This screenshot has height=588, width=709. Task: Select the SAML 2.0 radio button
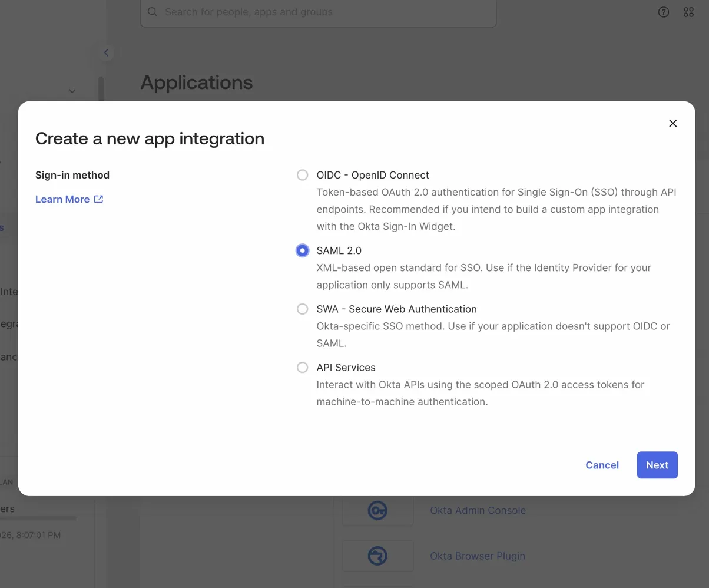(302, 250)
